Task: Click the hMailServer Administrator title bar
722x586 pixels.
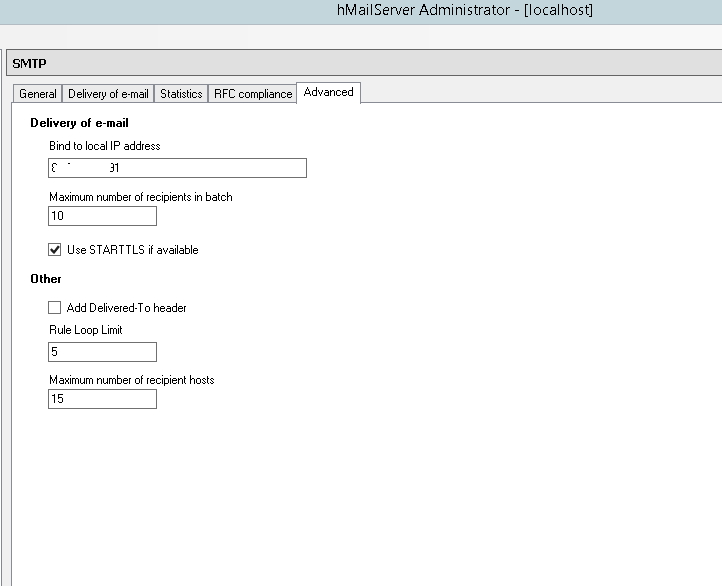Action: (361, 12)
